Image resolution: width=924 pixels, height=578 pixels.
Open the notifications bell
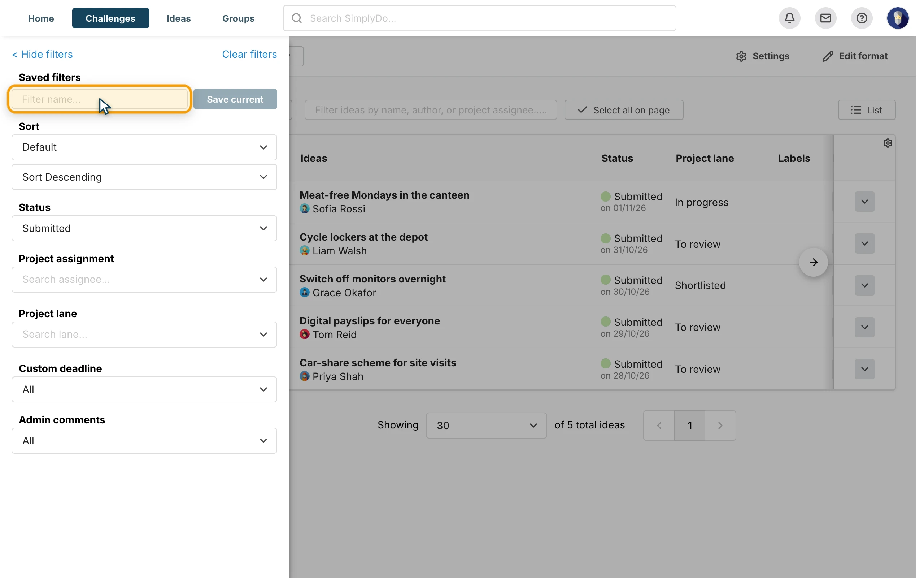tap(789, 18)
